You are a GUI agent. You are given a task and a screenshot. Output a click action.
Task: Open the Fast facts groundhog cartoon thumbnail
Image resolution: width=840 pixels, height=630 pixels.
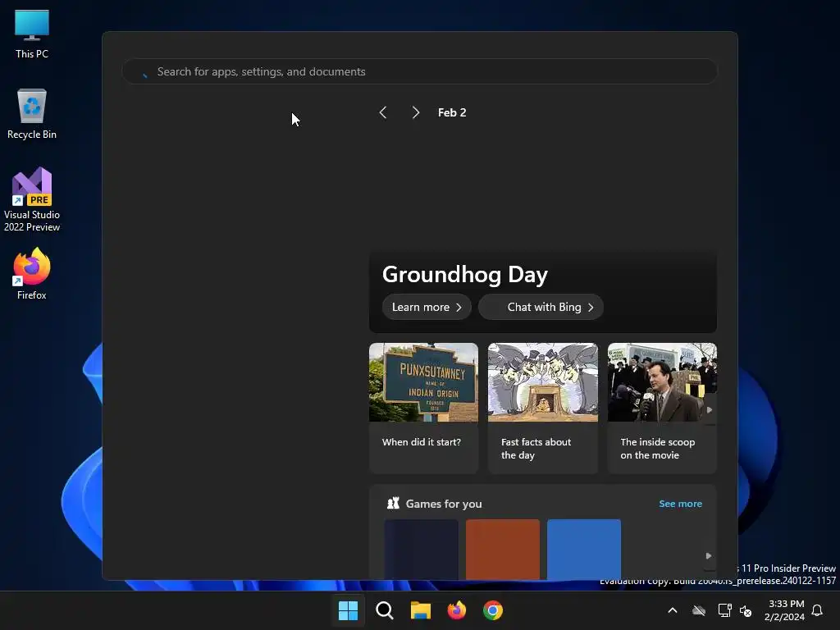[x=543, y=382]
